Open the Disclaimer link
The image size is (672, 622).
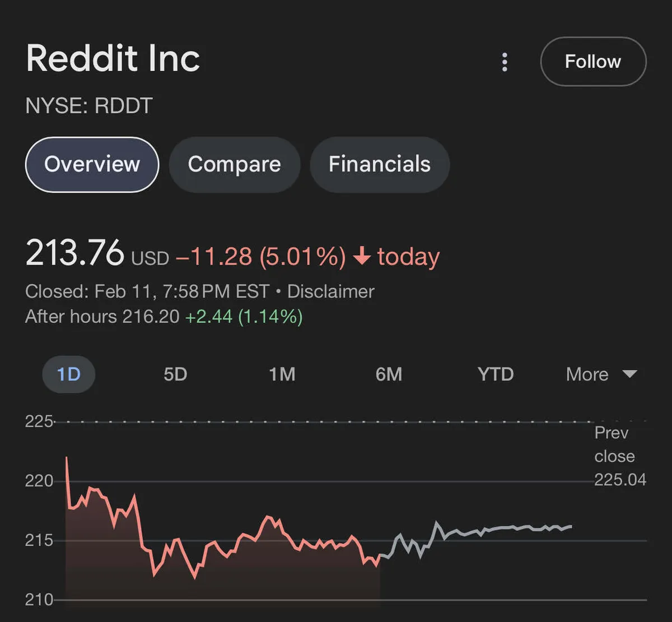point(330,291)
